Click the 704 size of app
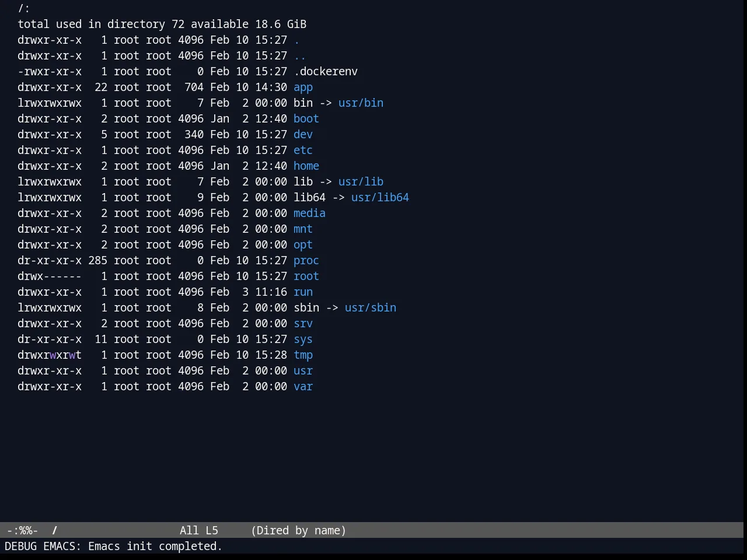Screen dimensions: 747x560 [x=194, y=87]
